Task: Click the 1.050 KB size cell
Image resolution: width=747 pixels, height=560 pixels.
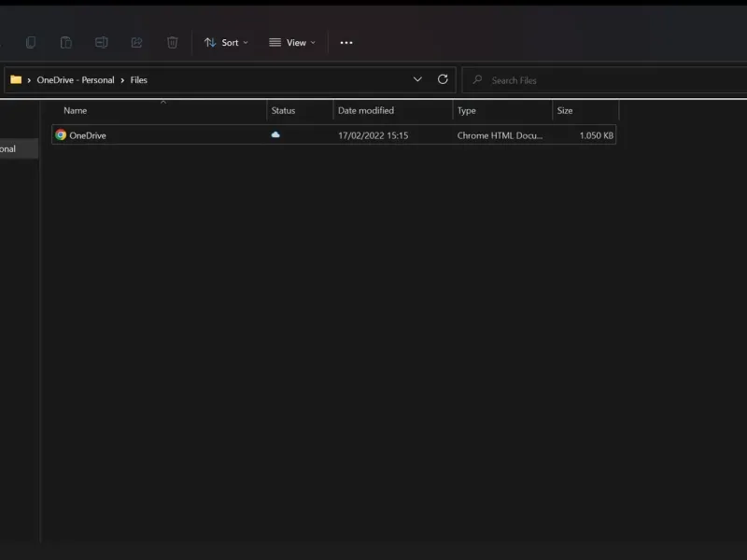Action: coord(596,135)
